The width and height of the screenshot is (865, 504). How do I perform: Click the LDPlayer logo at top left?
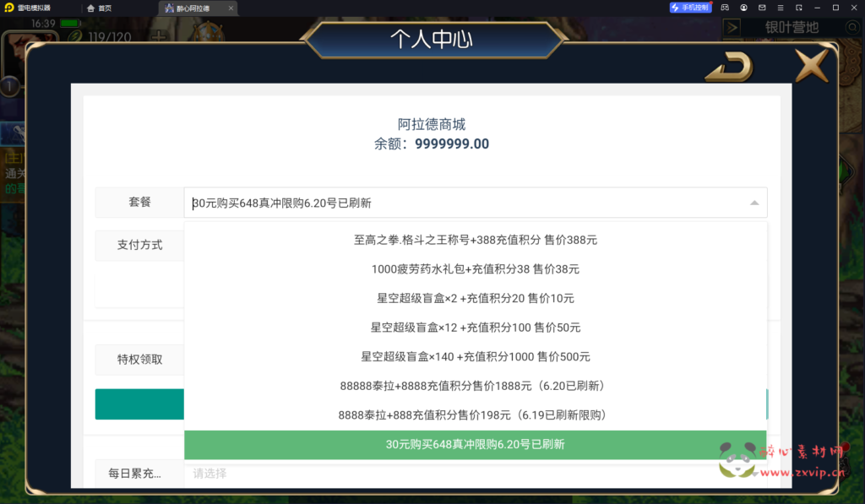(10, 7)
